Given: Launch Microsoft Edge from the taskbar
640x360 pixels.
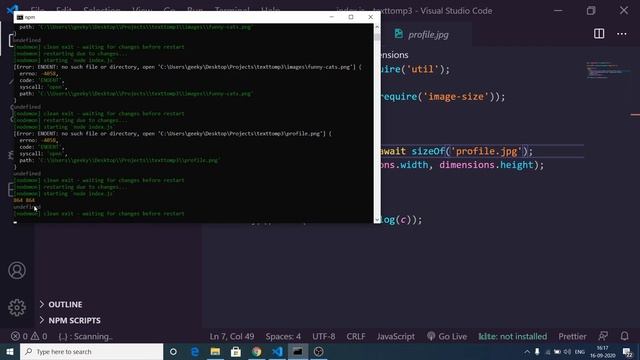Looking at the screenshot, I should pyautogui.click(x=195, y=351).
